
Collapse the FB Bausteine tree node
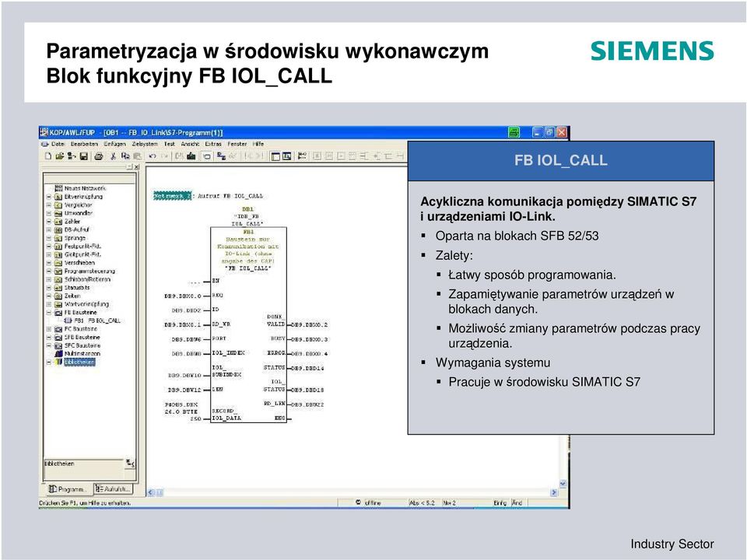pyautogui.click(x=48, y=313)
